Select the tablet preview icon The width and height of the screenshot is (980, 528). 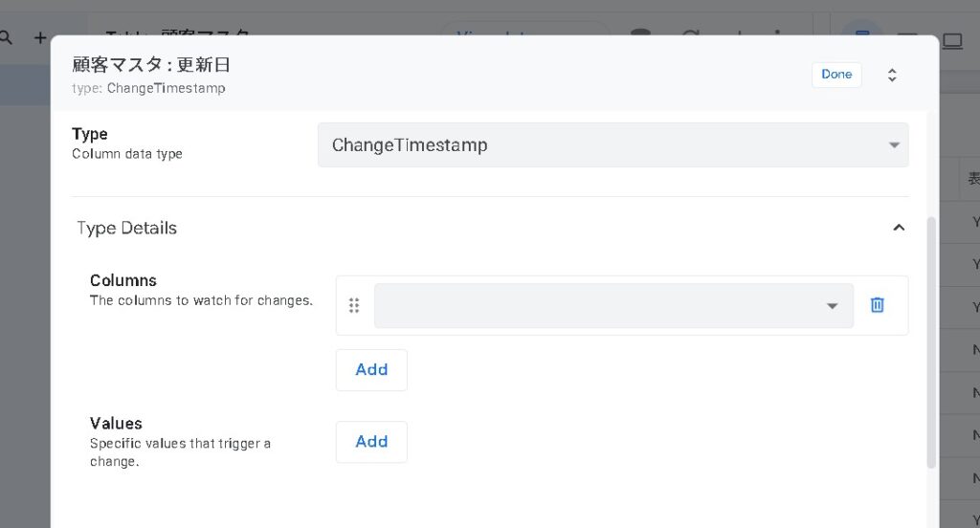[x=907, y=39]
